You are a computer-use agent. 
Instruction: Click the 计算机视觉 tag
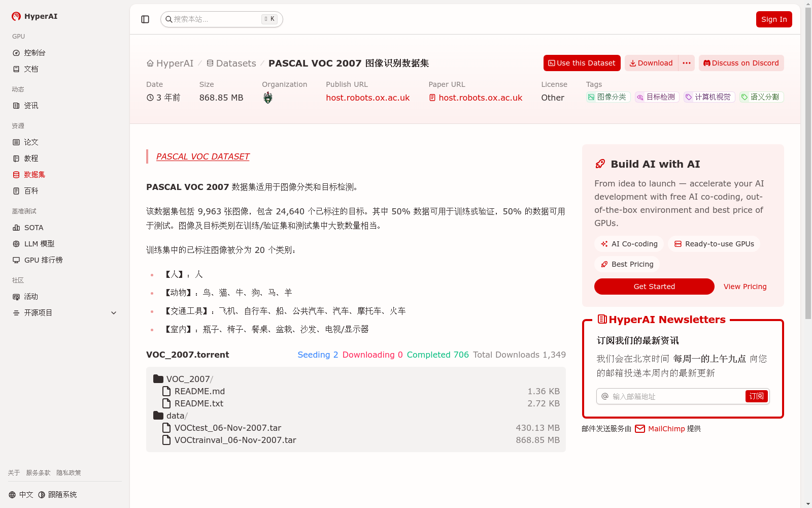(709, 97)
